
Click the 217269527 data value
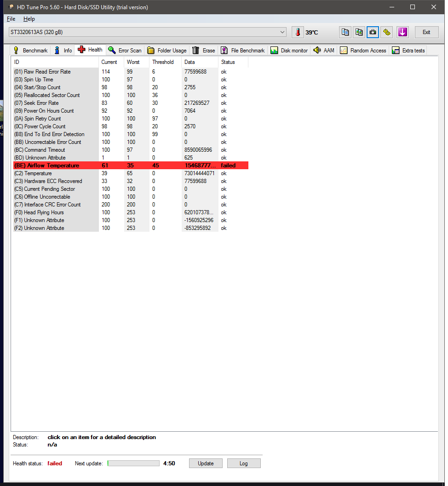tap(197, 103)
